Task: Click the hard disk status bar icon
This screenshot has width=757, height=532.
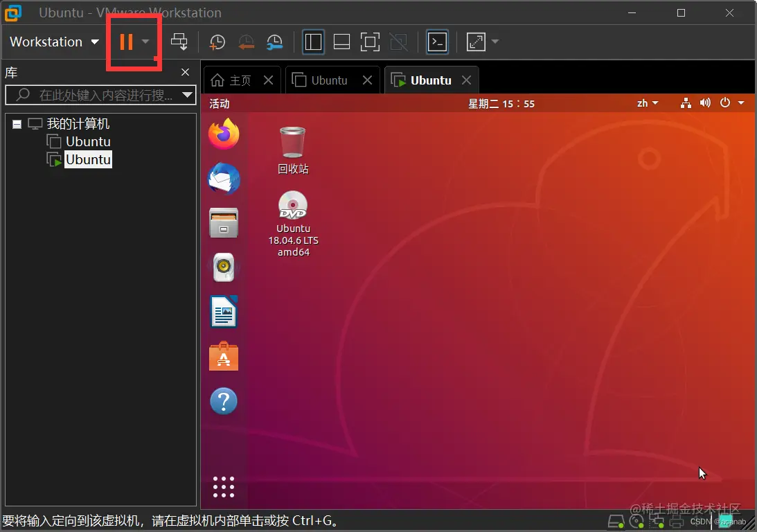Action: pos(616,522)
